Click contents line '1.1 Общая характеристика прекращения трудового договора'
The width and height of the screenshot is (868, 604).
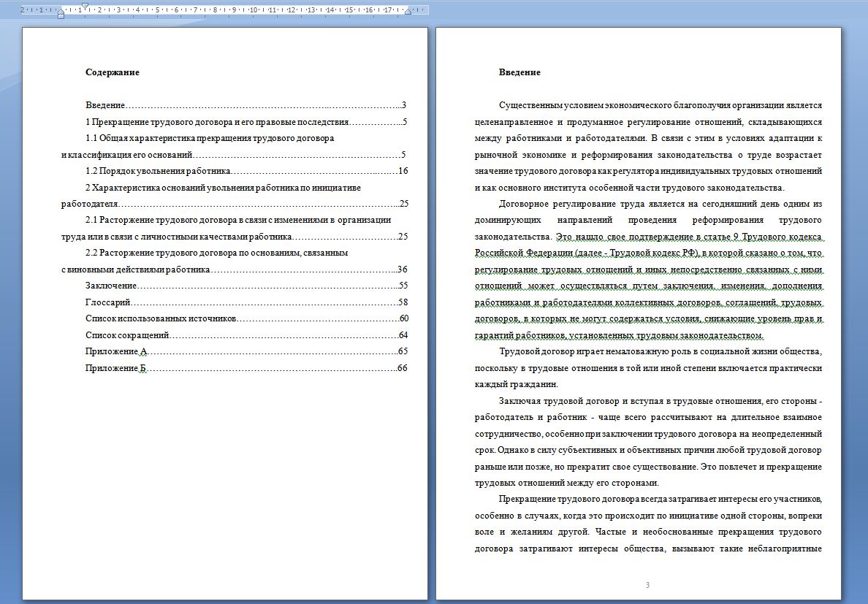210,138
